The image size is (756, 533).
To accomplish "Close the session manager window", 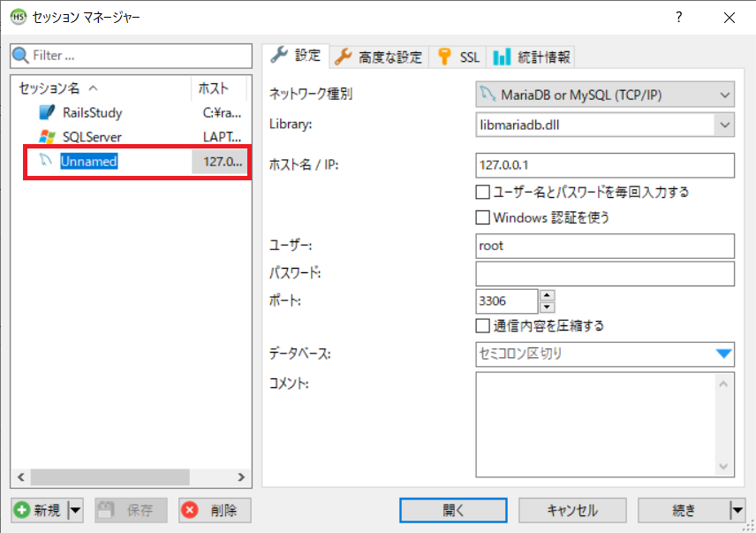I will tap(729, 18).
